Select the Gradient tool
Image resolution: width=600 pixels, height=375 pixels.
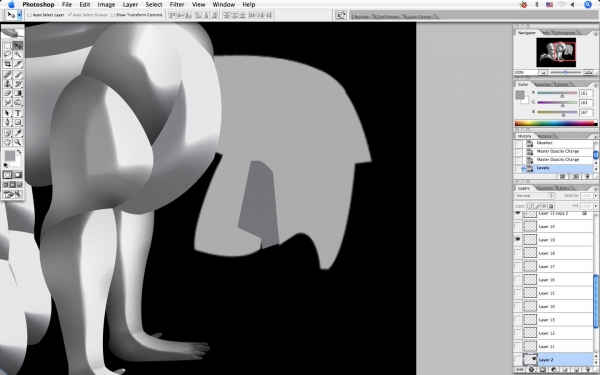click(x=18, y=93)
